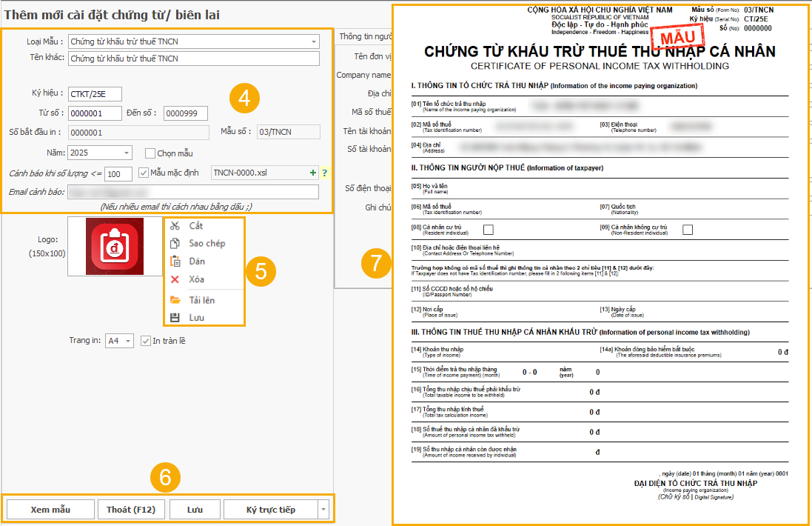The image size is (812, 526).
Task: Click the preview value CT/25E beside Ký hiệu
Action: point(756,19)
